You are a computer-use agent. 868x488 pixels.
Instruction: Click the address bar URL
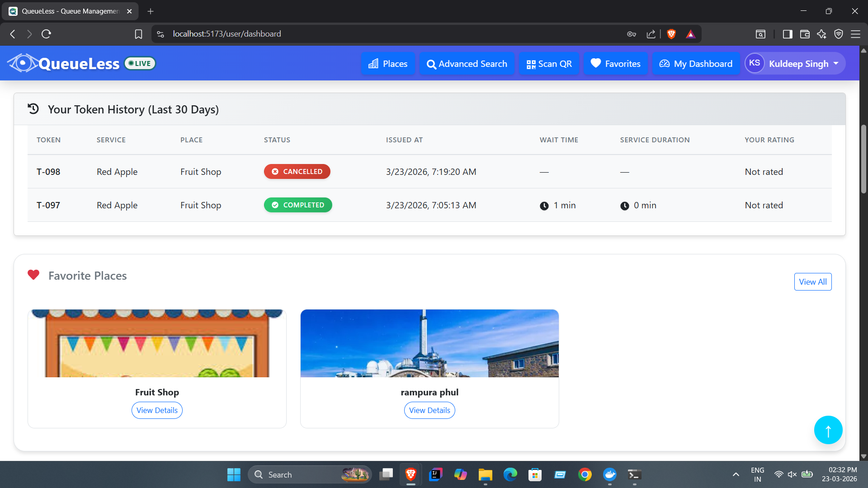(x=227, y=34)
